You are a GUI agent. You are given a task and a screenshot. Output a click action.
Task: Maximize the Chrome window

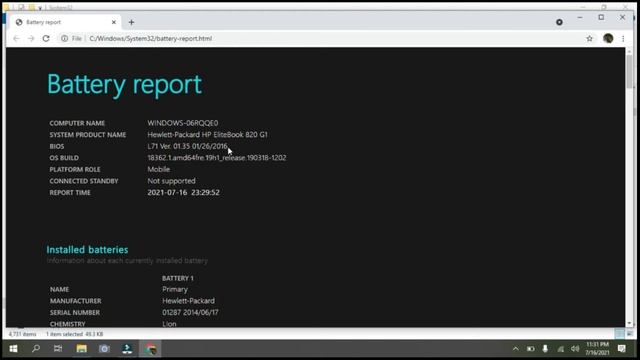tap(601, 18)
